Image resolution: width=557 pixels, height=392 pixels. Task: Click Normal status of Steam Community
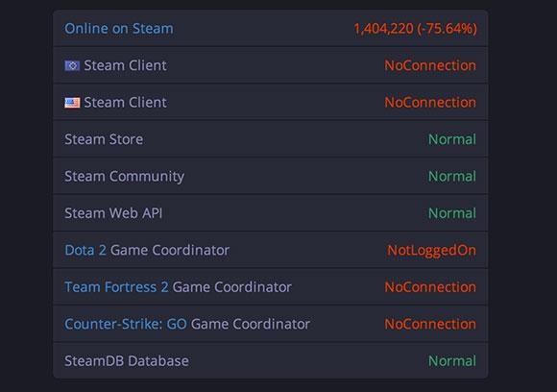pos(452,176)
